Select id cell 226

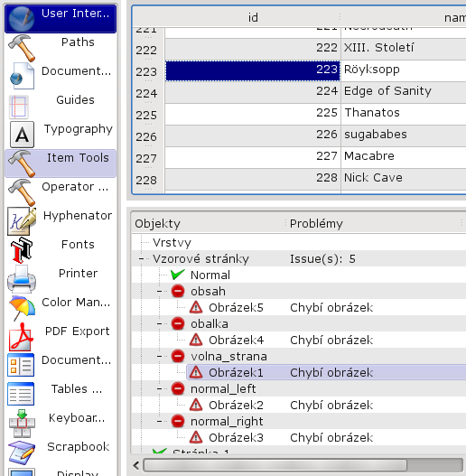click(253, 136)
